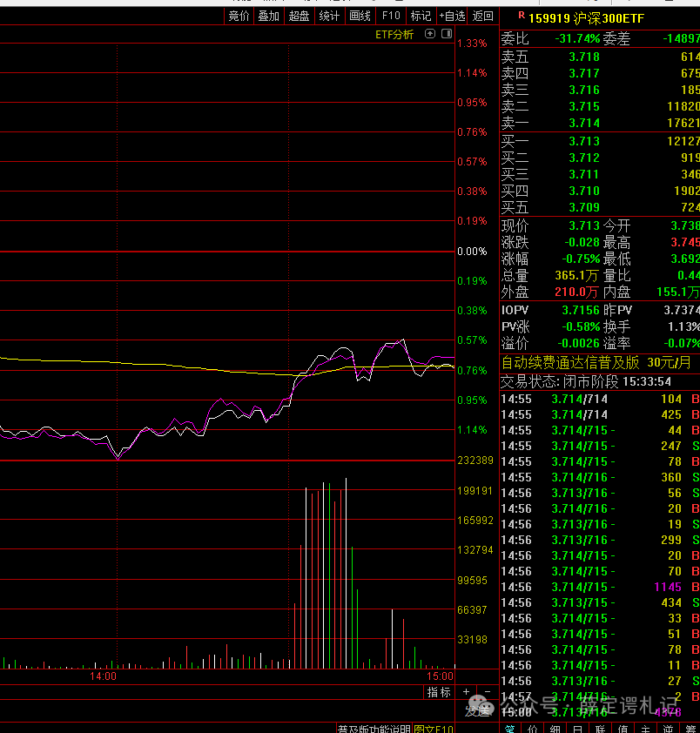Click the 自动续费通达信普及版 30元/月 banner

pyautogui.click(x=596, y=363)
